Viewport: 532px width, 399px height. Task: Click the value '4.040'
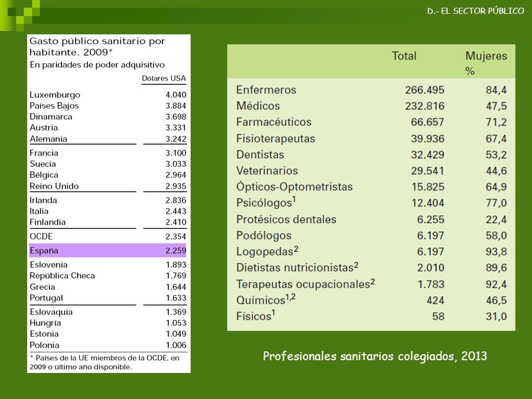pos(176,95)
